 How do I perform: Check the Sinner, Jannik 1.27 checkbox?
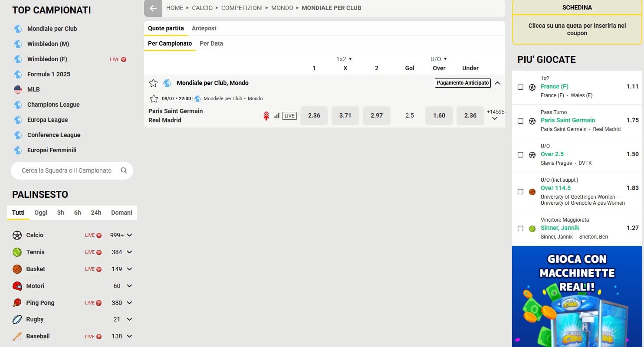[x=521, y=229]
